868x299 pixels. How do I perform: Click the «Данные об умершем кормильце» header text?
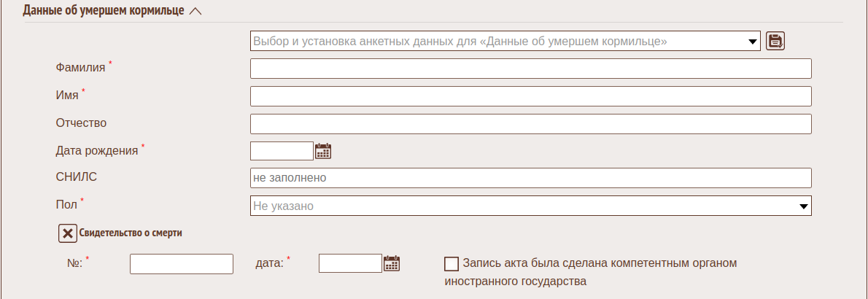pos(104,12)
